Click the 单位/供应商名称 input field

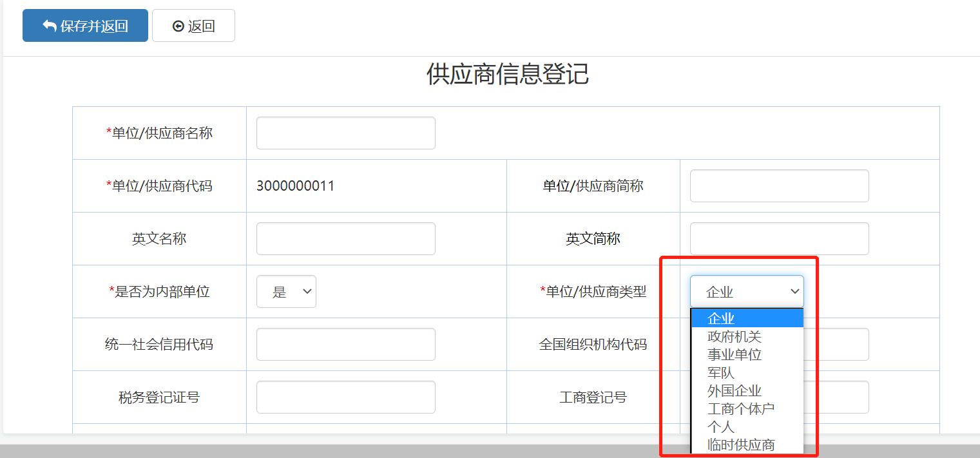coord(345,133)
